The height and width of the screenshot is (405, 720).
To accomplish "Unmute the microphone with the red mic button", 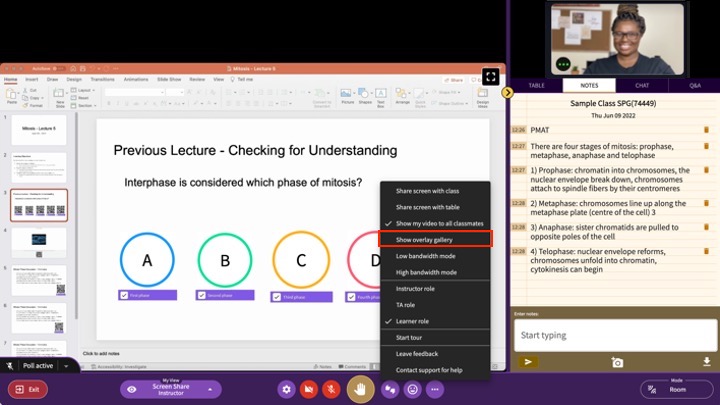I will 331,389.
